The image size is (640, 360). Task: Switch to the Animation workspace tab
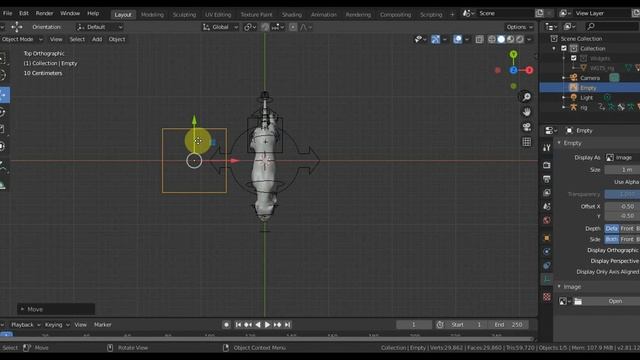324,14
